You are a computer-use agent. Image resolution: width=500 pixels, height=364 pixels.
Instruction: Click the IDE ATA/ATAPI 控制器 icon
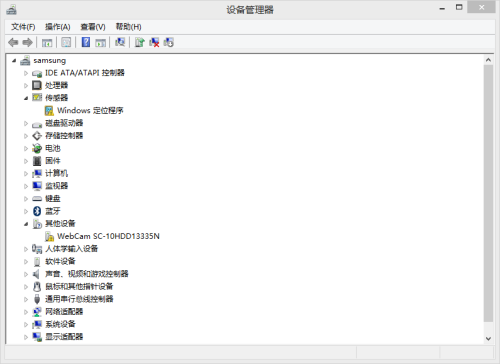pos(37,73)
